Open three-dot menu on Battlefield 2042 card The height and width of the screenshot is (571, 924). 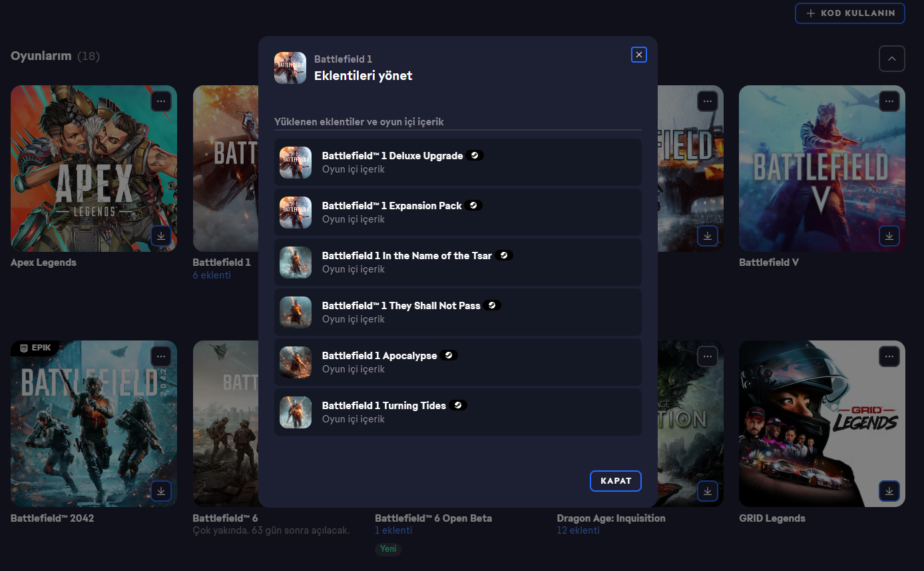pos(161,356)
